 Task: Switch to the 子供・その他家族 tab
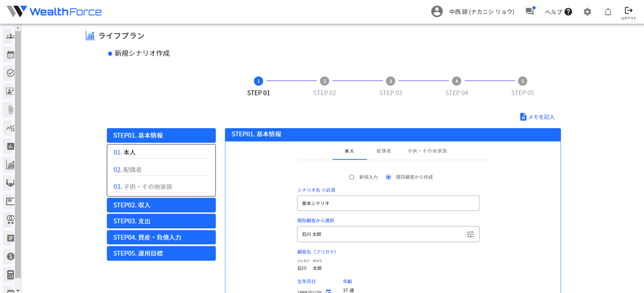click(x=427, y=151)
